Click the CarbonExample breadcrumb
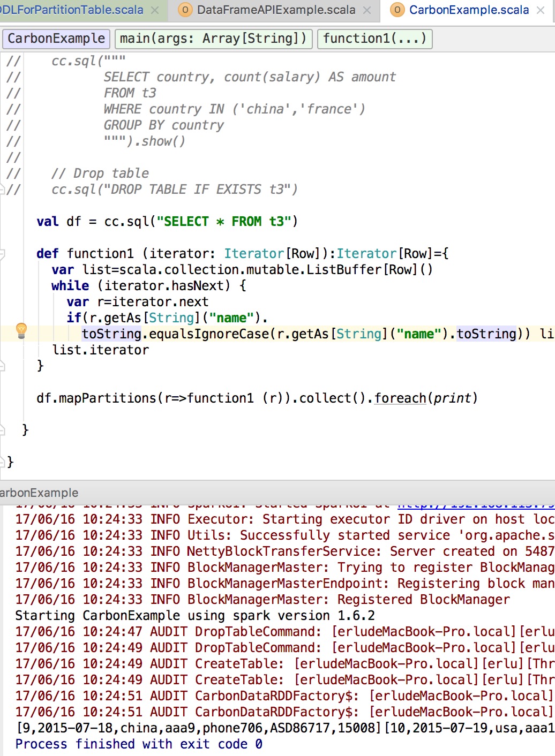 tap(56, 39)
